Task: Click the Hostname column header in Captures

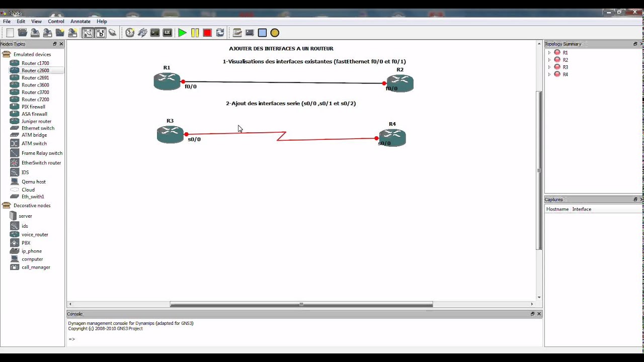Action: [x=557, y=209]
